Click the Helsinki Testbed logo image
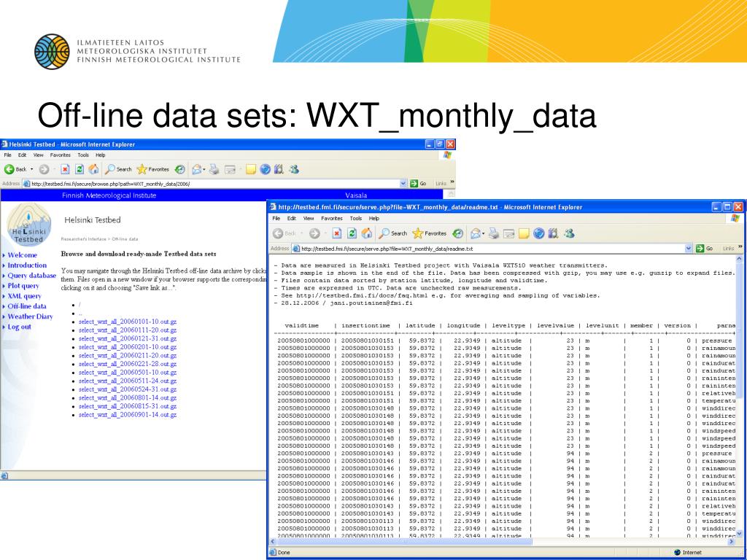Image resolution: width=747 pixels, height=560 pixels. (28, 225)
